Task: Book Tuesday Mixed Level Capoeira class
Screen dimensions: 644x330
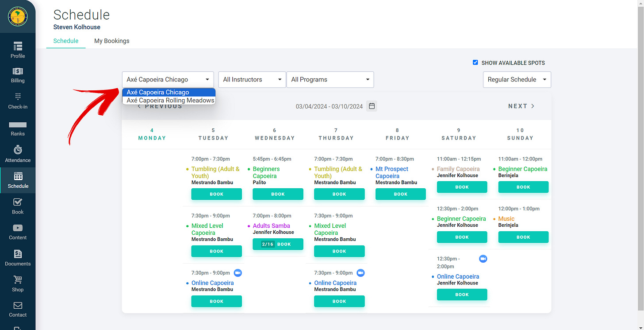Action: tap(217, 251)
